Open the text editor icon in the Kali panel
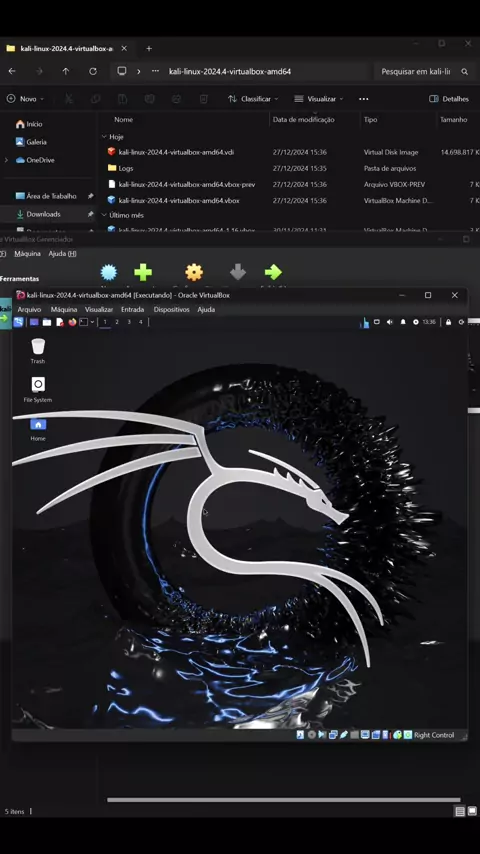This screenshot has height=854, width=480. (x=60, y=322)
